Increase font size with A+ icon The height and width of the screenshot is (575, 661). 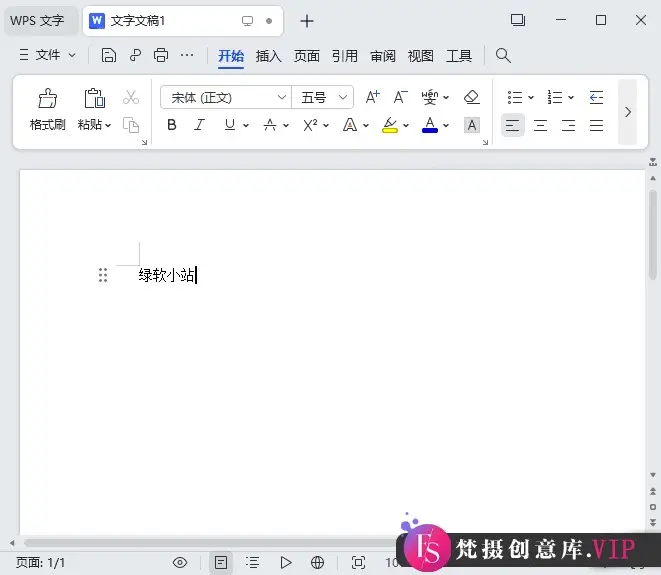point(372,97)
